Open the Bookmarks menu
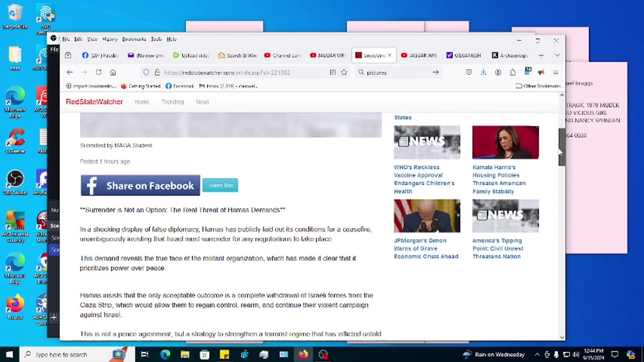This screenshot has width=644, height=362. (134, 39)
